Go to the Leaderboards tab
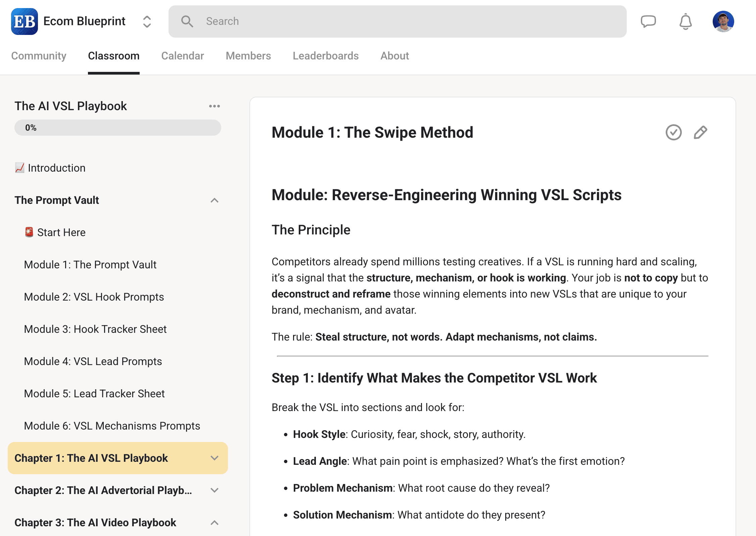This screenshot has width=756, height=536. point(325,56)
